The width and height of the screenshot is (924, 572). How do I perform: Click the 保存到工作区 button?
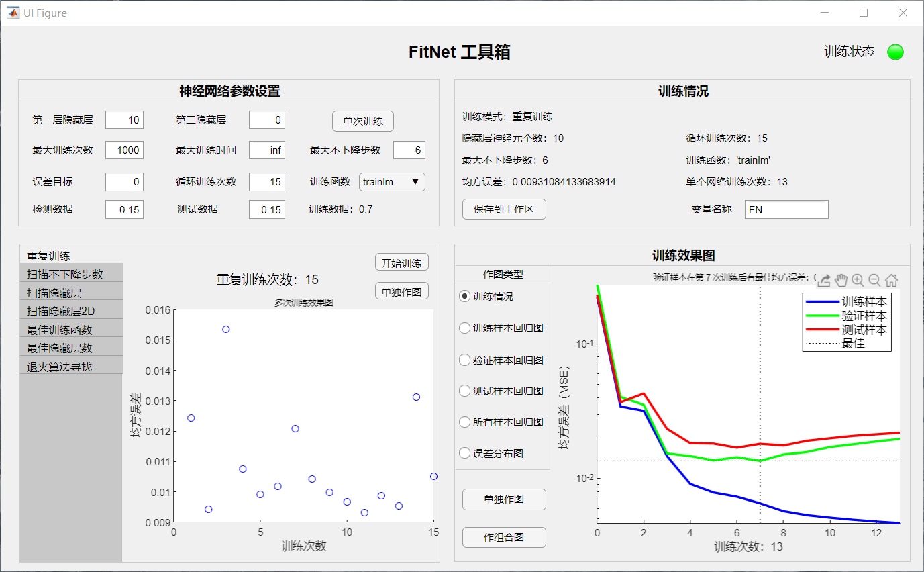point(504,209)
